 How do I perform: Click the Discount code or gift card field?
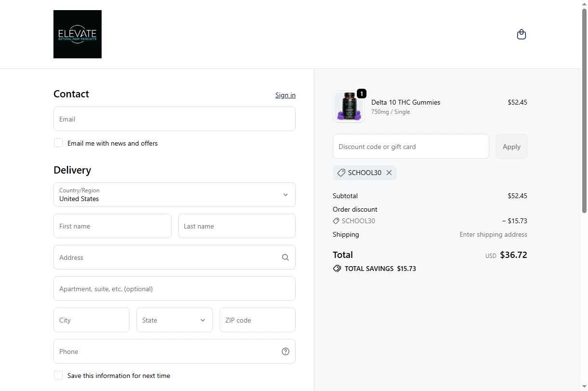click(411, 147)
